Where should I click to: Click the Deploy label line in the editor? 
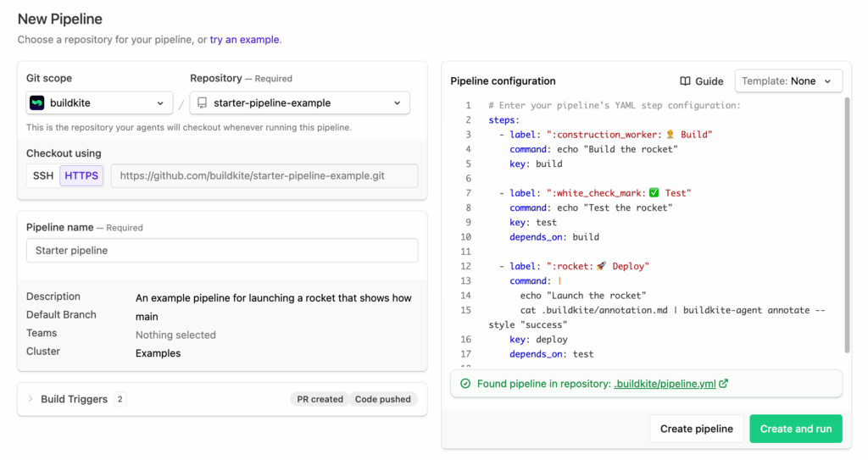574,266
